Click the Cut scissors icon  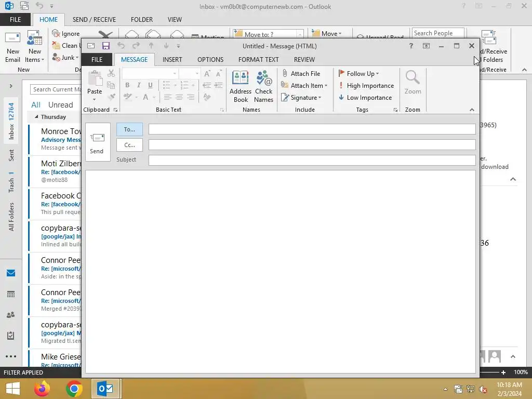click(x=111, y=73)
